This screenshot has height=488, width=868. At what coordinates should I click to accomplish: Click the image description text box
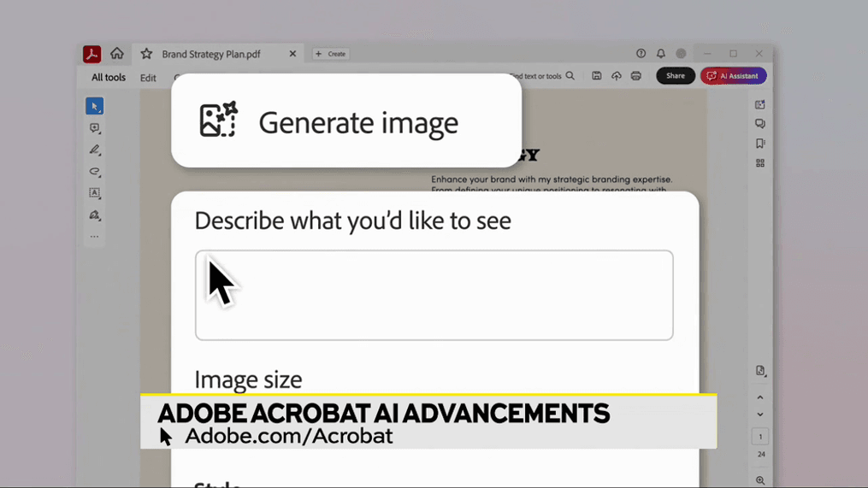tap(434, 295)
